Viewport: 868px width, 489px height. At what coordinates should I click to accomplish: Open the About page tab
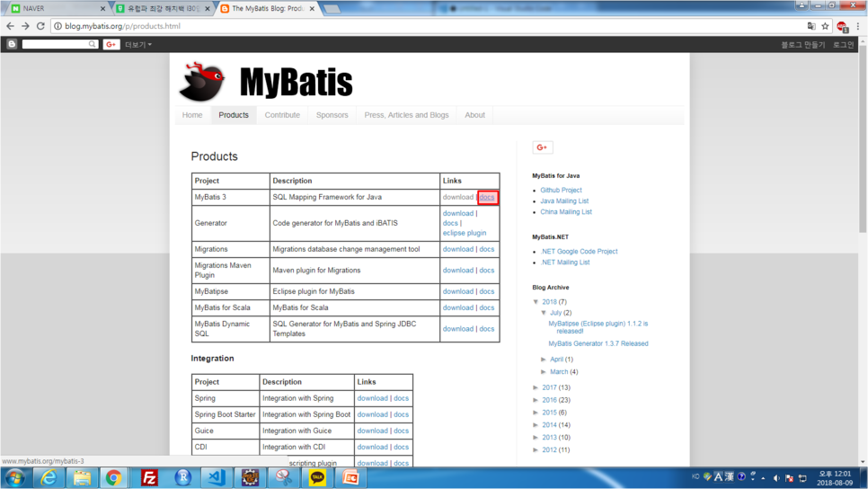pos(475,115)
